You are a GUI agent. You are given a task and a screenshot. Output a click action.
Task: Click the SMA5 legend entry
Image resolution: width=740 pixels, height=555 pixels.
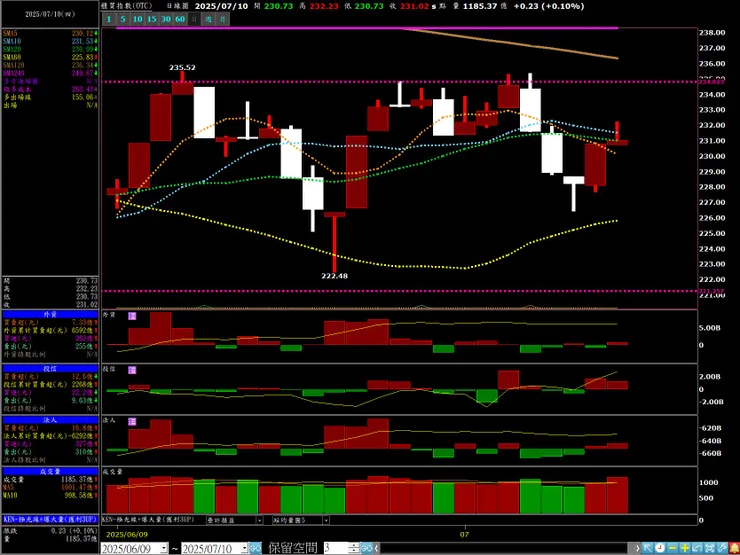point(50,34)
